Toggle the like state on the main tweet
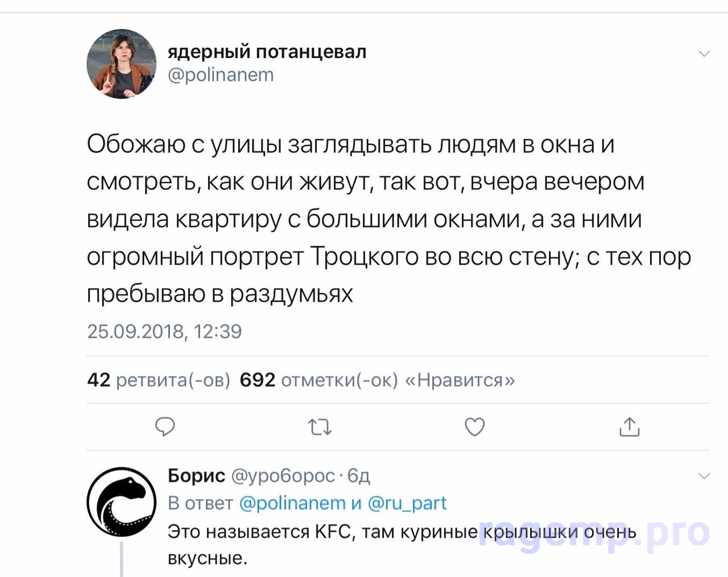Image resolution: width=728 pixels, height=577 pixels. 474,426
